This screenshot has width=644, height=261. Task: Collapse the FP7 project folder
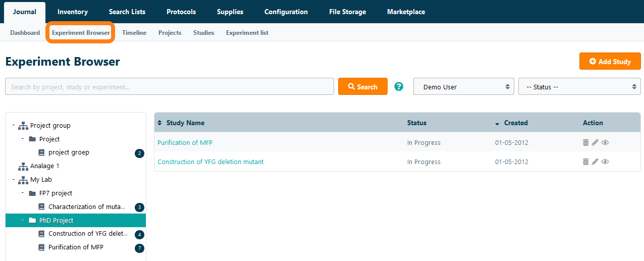pos(23,193)
